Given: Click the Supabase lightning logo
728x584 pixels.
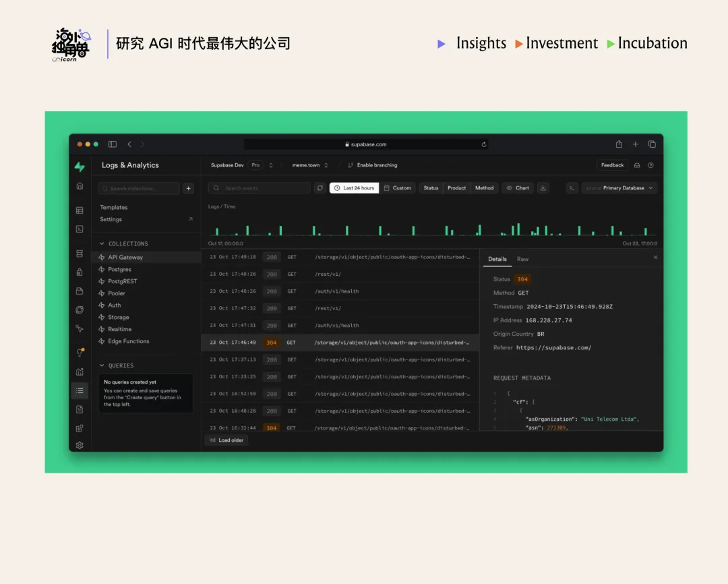Looking at the screenshot, I should tap(80, 166).
